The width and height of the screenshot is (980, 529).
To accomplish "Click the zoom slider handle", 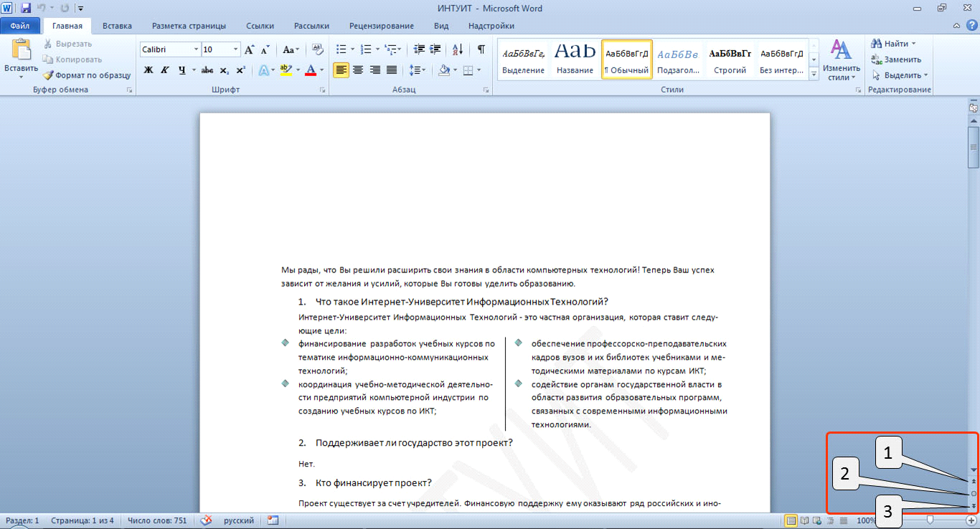I will [x=930, y=520].
